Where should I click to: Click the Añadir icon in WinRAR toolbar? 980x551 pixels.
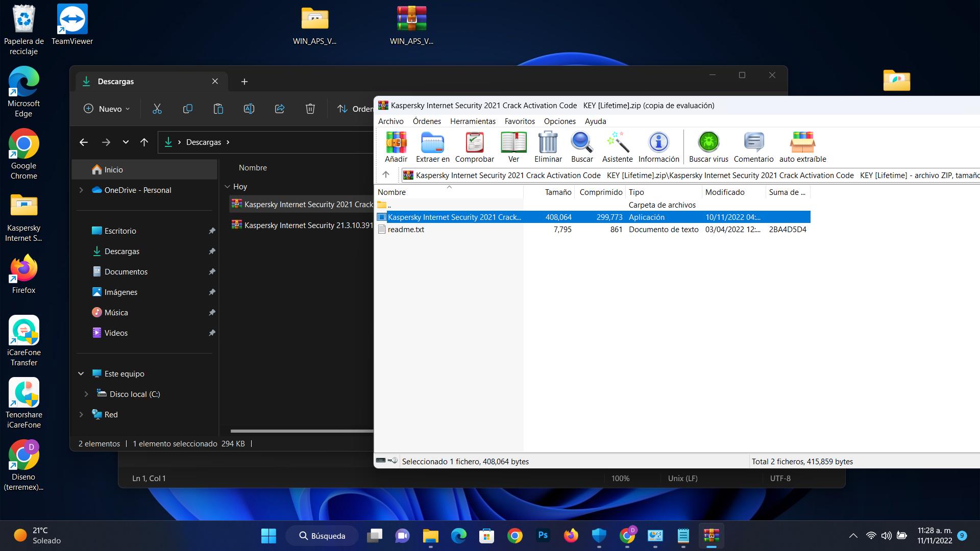tap(396, 146)
